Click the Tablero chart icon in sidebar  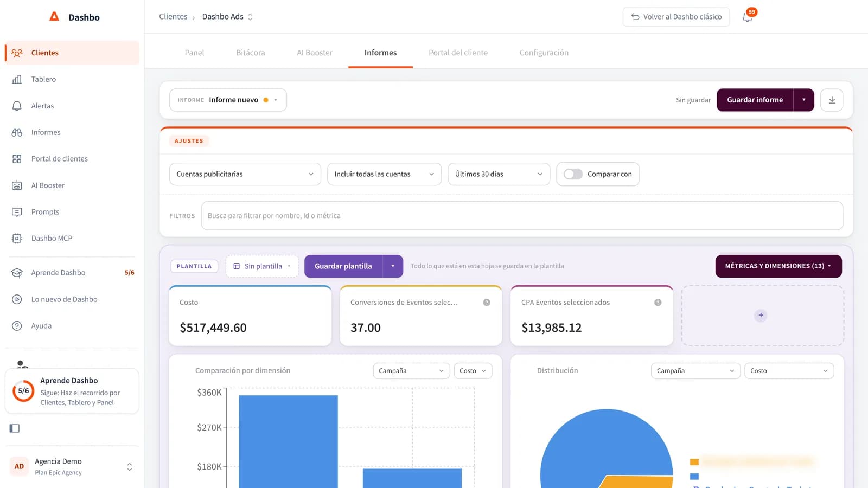pos(17,79)
